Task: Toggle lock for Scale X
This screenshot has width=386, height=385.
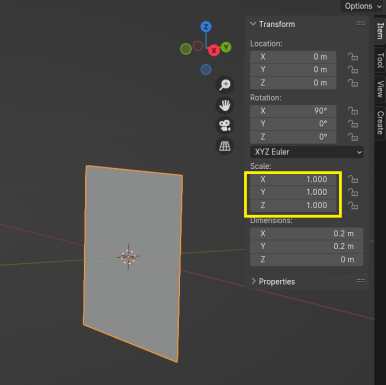Action: (353, 179)
